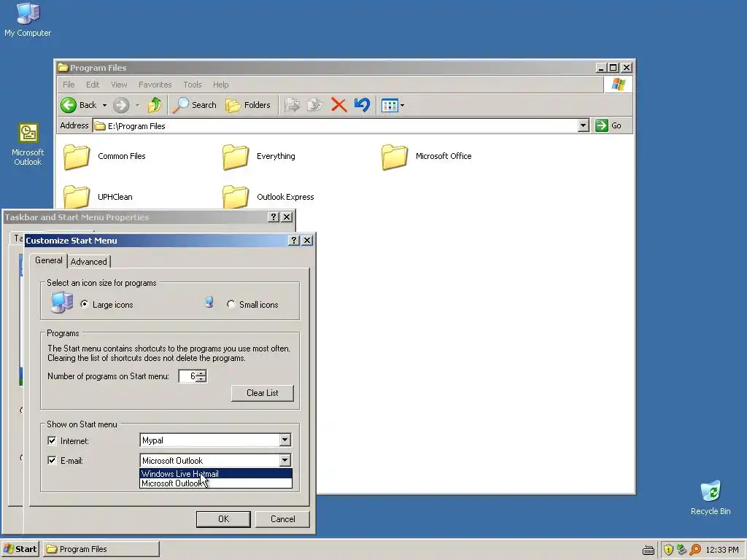Click the grayed Forward arrow button
Image resolution: width=747 pixels, height=560 pixels.
(x=121, y=105)
